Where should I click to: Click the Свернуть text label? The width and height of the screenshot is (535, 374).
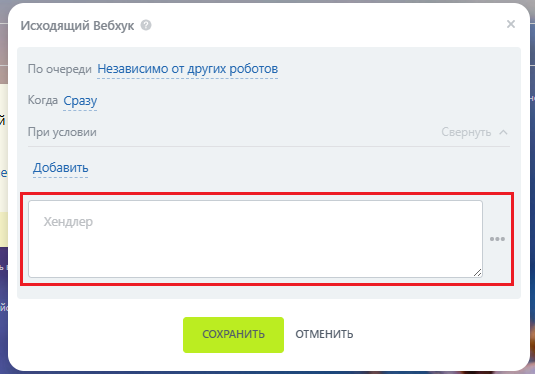click(466, 132)
